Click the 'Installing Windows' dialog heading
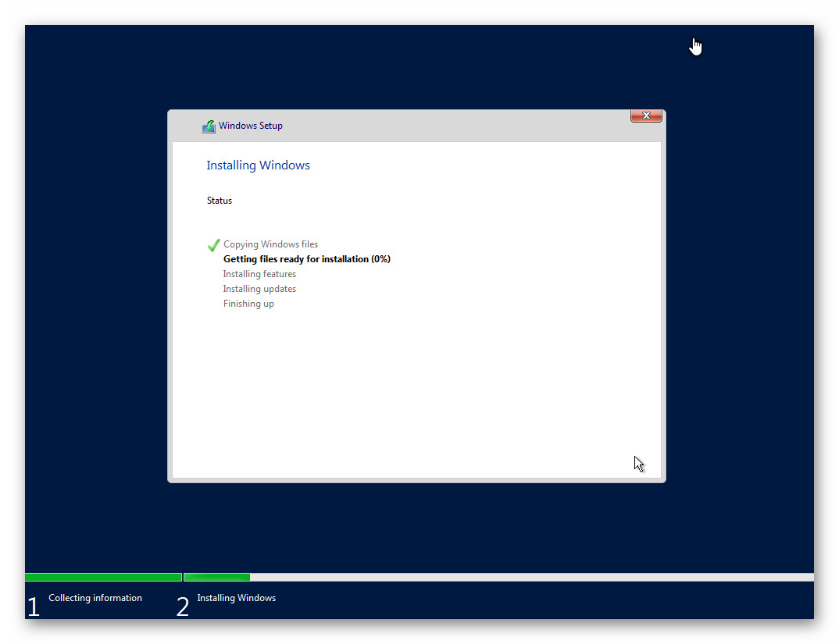The height and width of the screenshot is (644, 839). 258,165
